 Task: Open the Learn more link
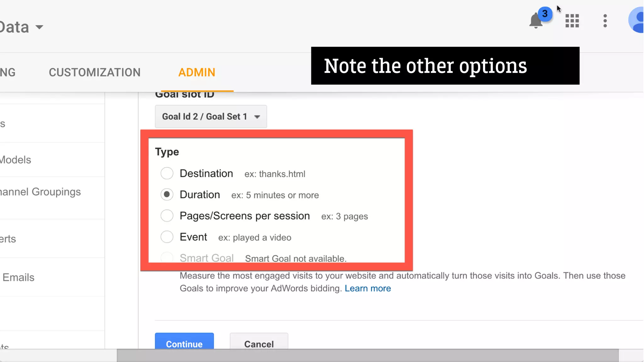click(x=368, y=288)
